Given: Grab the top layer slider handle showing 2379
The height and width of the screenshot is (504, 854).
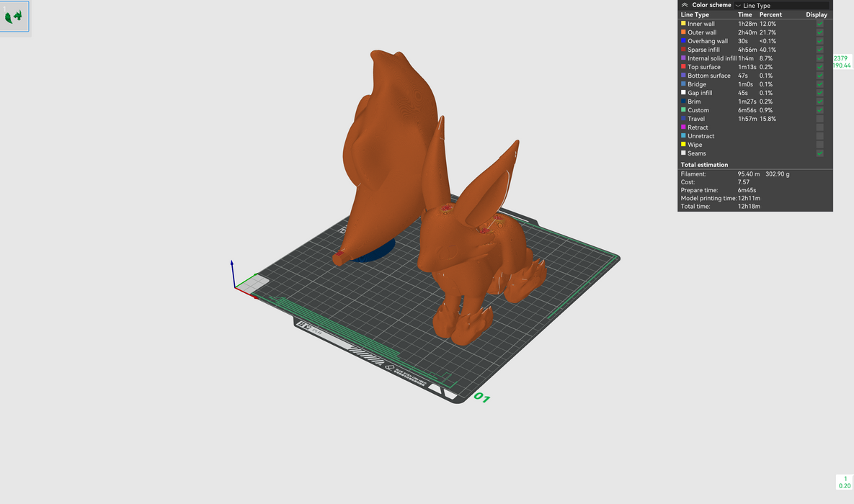Looking at the screenshot, I should tap(841, 61).
